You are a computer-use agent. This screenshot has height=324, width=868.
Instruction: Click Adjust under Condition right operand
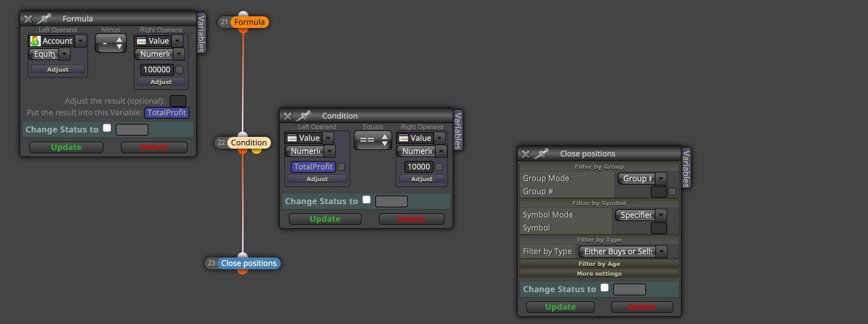pyautogui.click(x=422, y=179)
